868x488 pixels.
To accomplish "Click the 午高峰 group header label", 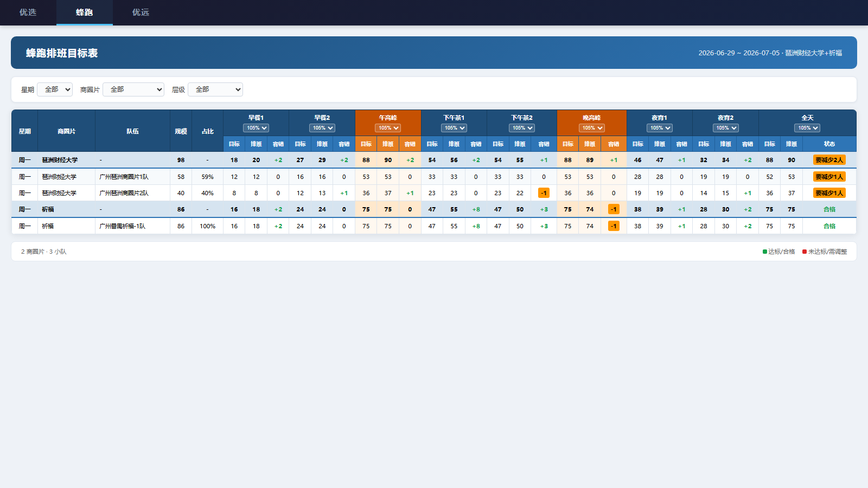I will coord(388,118).
